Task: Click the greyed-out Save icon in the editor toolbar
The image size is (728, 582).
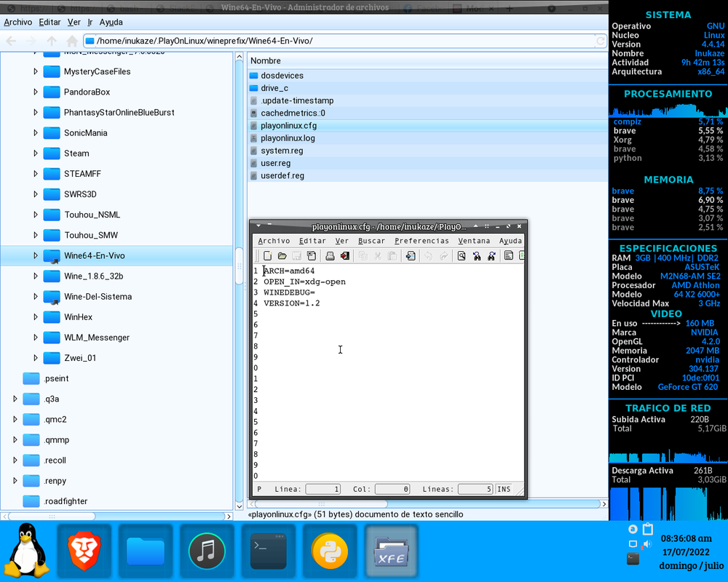Action: click(297, 256)
